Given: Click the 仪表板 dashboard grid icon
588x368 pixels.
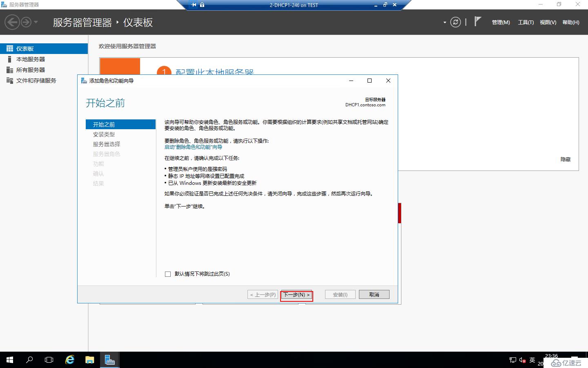Looking at the screenshot, I should click(10, 49).
